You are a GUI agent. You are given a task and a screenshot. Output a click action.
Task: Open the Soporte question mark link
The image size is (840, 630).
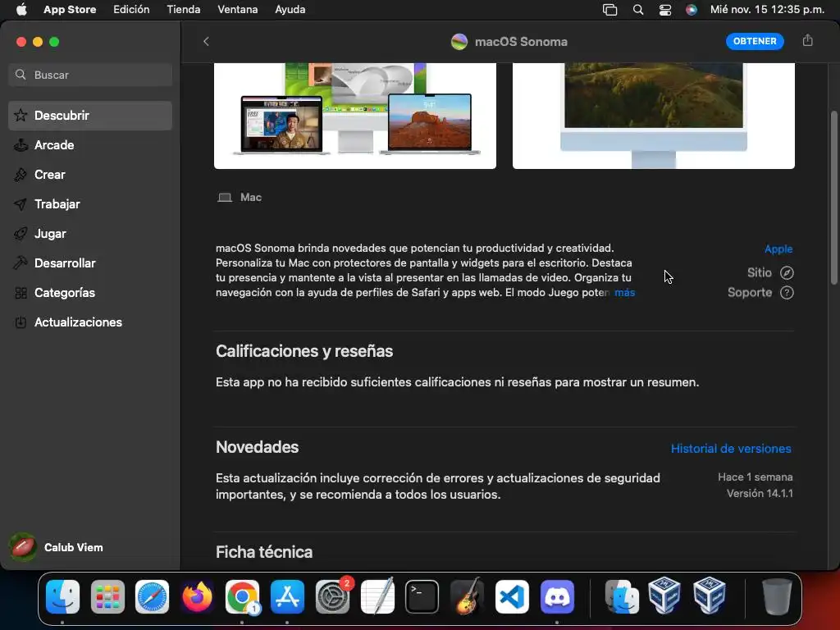787,293
